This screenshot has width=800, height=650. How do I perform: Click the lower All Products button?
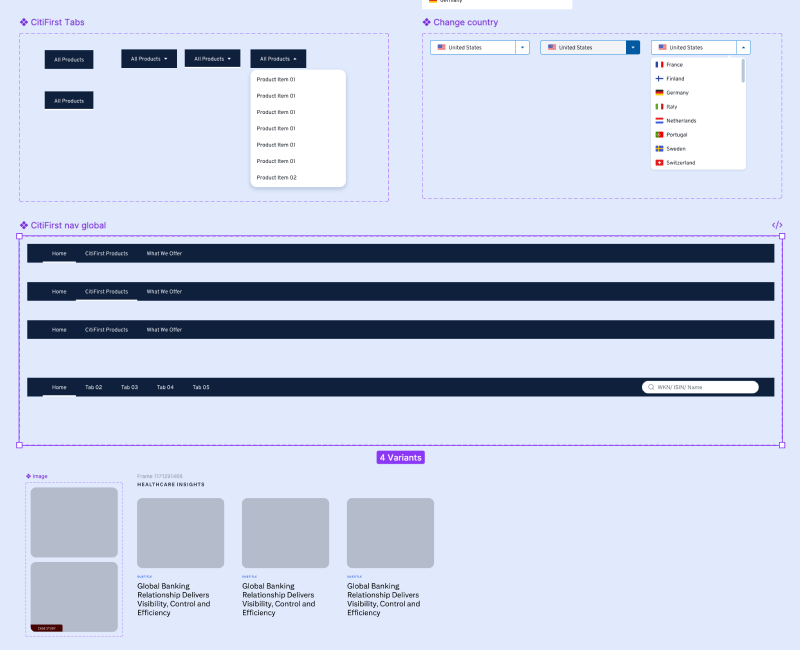pyautogui.click(x=69, y=101)
